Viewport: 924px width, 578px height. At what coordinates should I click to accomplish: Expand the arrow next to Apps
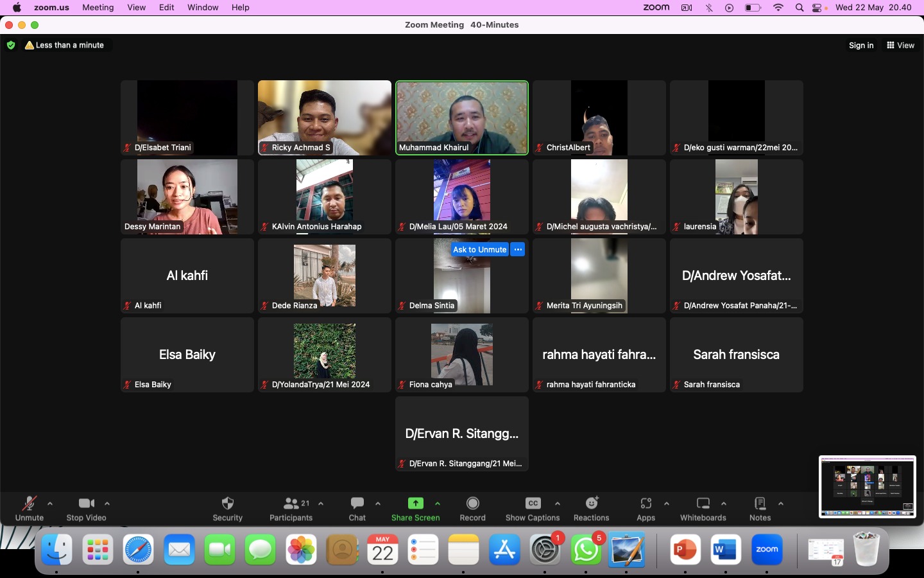[667, 504]
